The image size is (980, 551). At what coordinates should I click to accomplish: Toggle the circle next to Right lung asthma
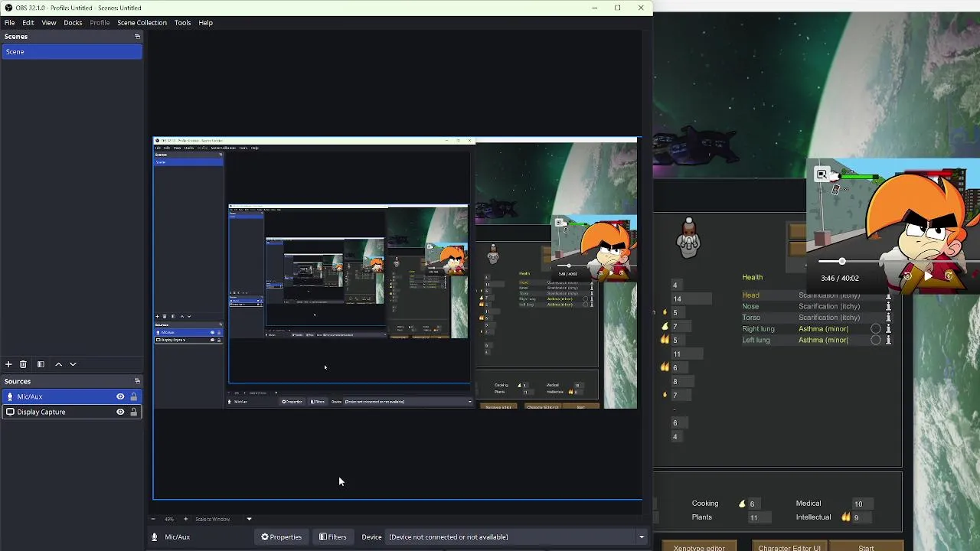[876, 329]
